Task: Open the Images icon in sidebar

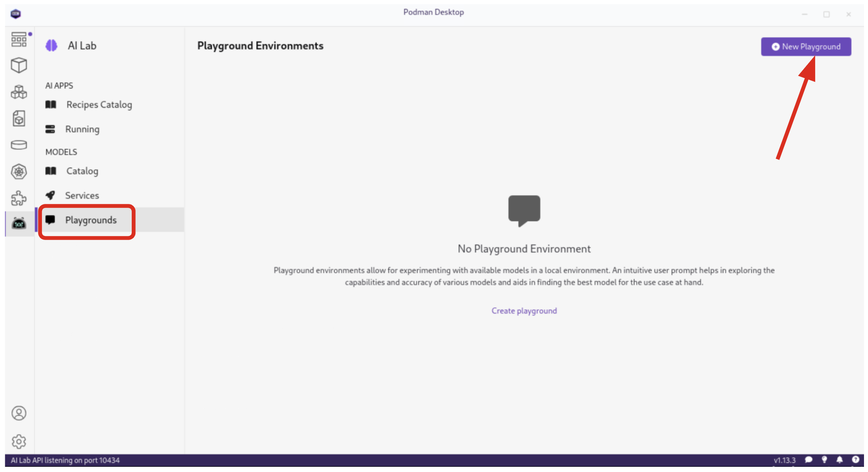Action: click(19, 119)
